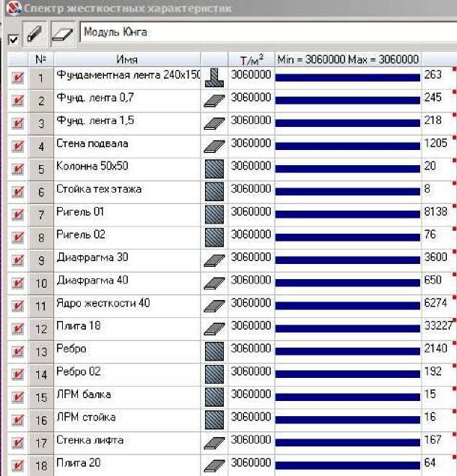Click the section icon for Ригель 01
Screen dimensions: 457x476
(214, 214)
